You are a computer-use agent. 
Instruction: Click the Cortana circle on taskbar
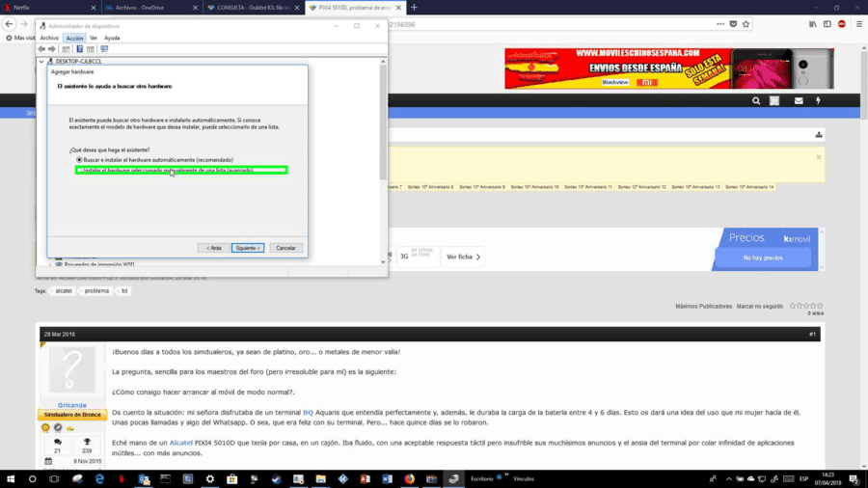click(32, 478)
